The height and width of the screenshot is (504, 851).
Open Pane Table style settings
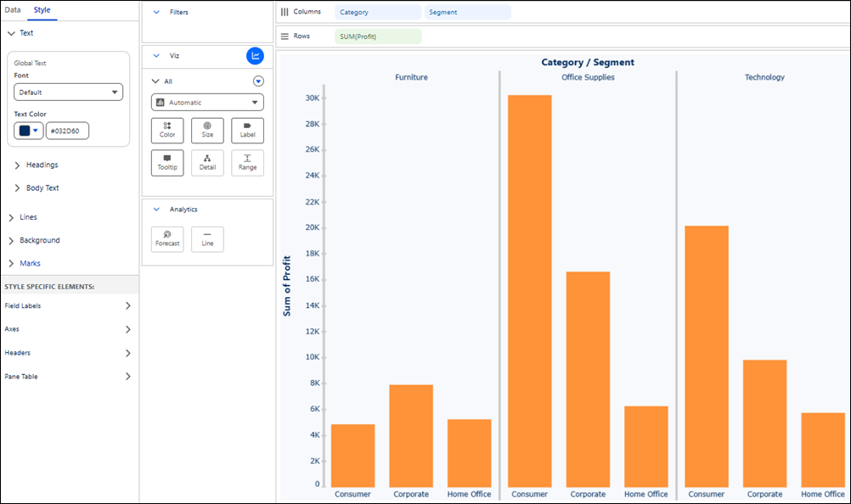tap(68, 376)
